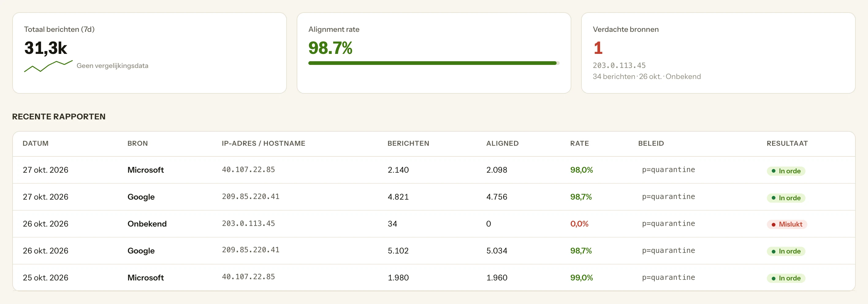Image resolution: width=868 pixels, height=304 pixels.
Task: Click the BELEID column header
Action: tap(651, 143)
